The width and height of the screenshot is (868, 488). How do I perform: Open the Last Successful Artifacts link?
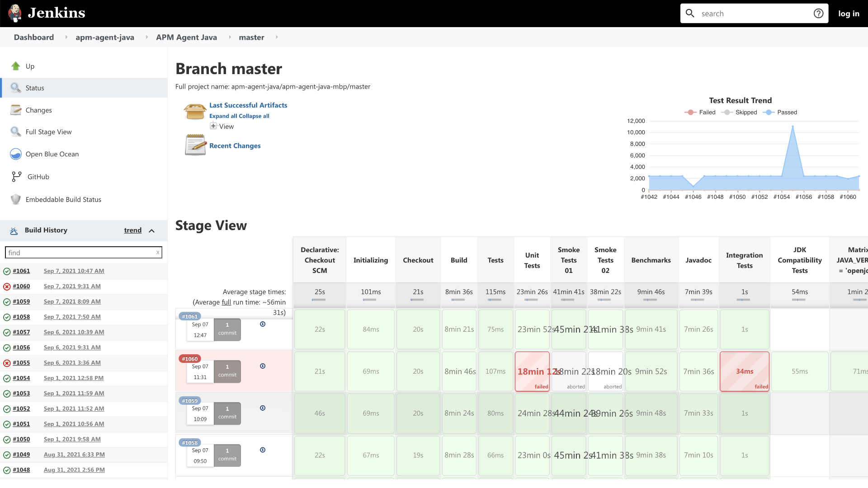(248, 105)
